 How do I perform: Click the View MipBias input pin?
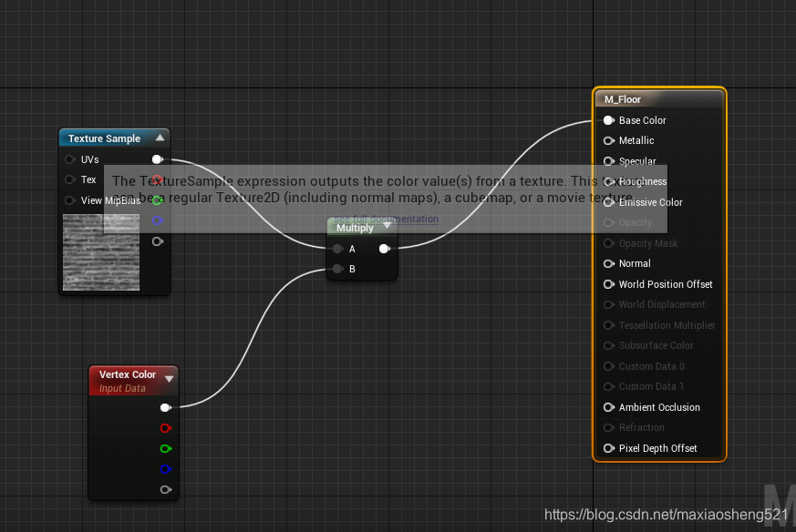[x=69, y=200]
